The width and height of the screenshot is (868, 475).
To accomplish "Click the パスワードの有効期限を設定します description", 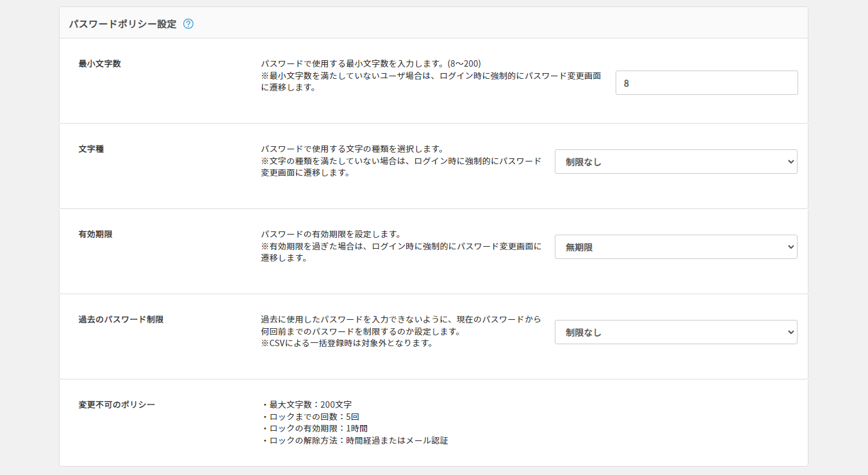I will tap(331, 234).
